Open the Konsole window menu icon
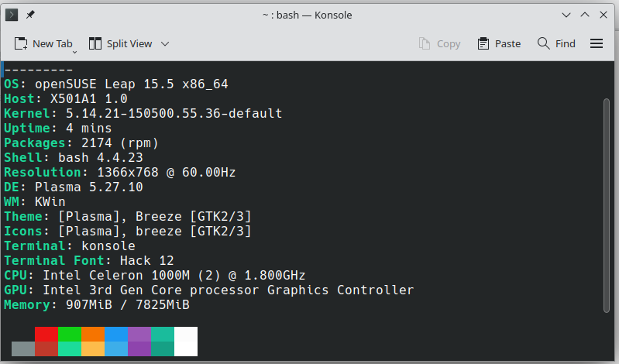Image resolution: width=619 pixels, height=364 pixels. (x=12, y=15)
